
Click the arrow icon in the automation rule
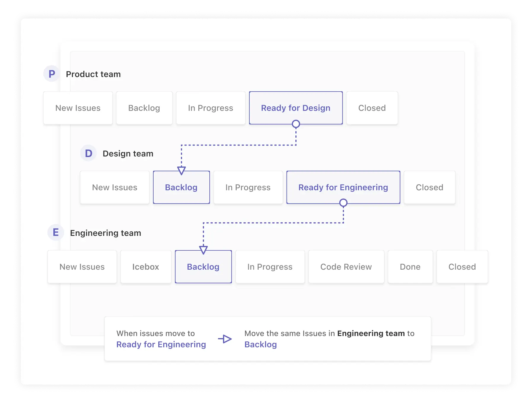225,339
